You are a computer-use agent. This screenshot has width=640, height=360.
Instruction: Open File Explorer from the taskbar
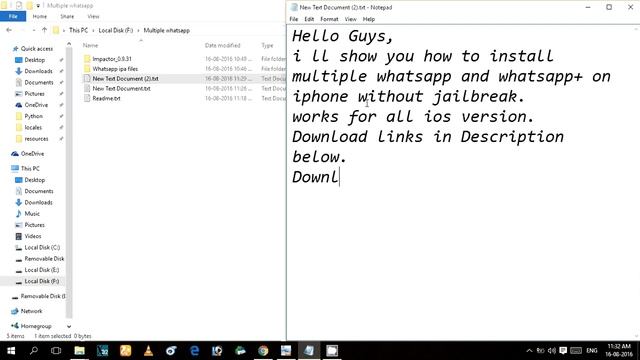pos(79,351)
